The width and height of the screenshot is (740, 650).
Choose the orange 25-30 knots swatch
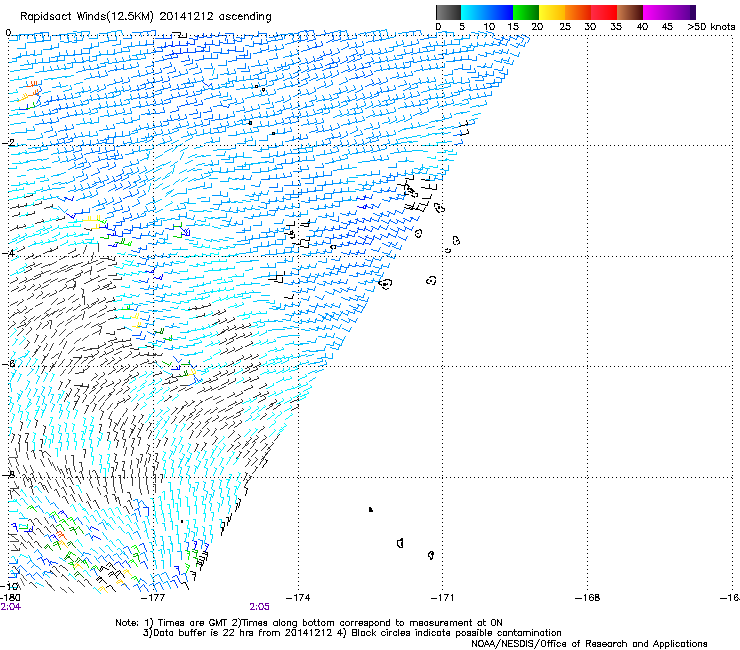tap(578, 12)
